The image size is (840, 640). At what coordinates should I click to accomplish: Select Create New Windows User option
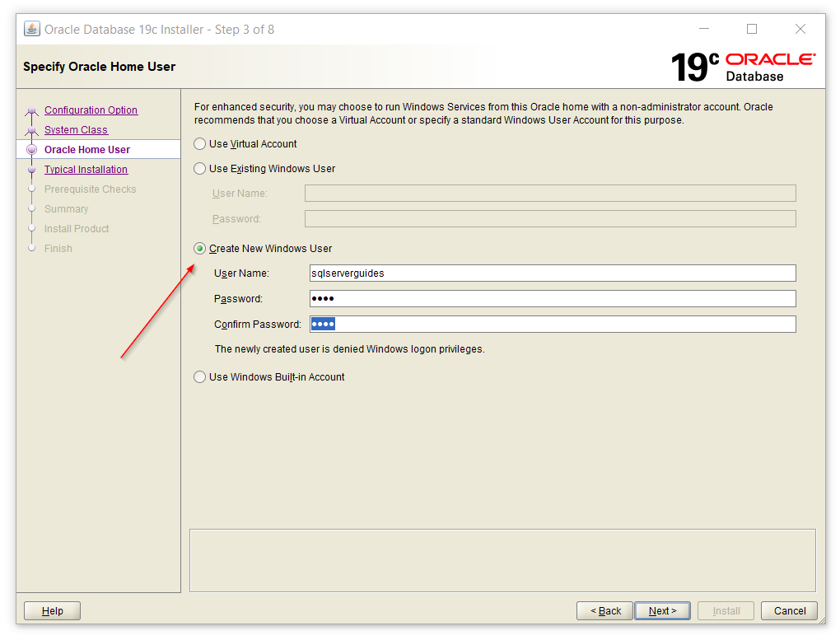[x=200, y=249]
